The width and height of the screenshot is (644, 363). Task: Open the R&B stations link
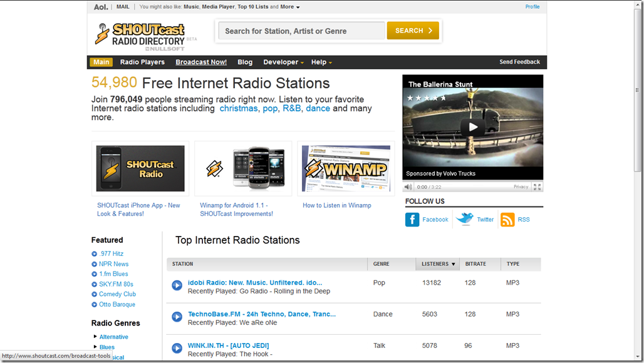coord(291,108)
